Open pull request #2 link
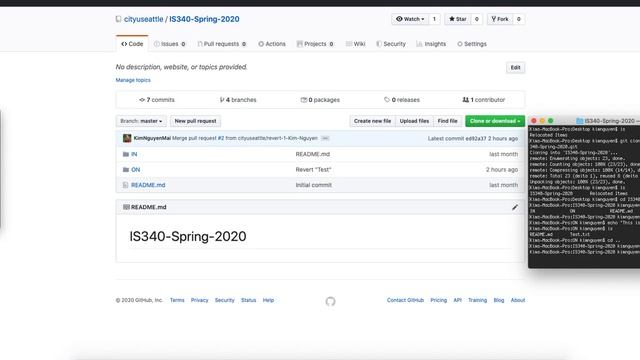The width and height of the screenshot is (640, 360). click(x=221, y=138)
